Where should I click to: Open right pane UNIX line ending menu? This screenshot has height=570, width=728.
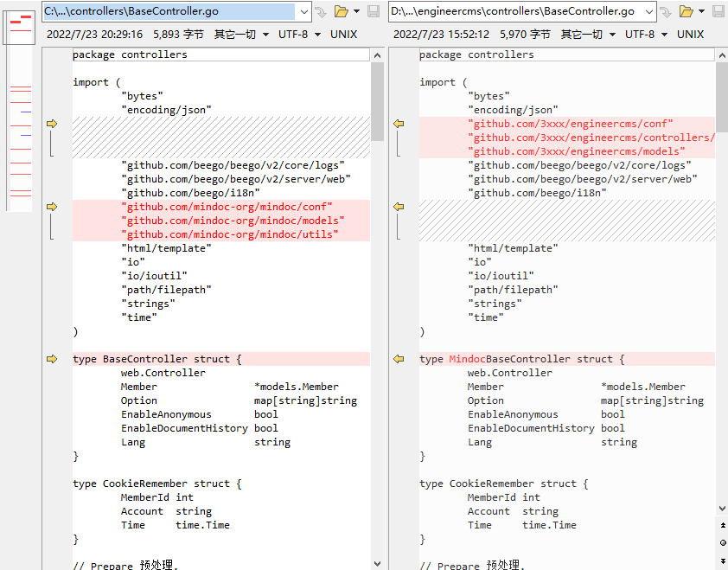click(690, 35)
